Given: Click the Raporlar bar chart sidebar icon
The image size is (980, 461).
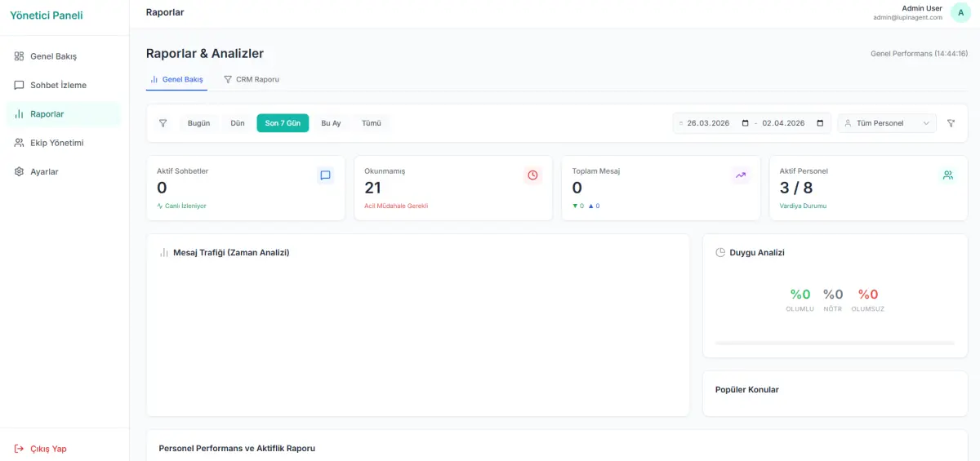Looking at the screenshot, I should (19, 114).
